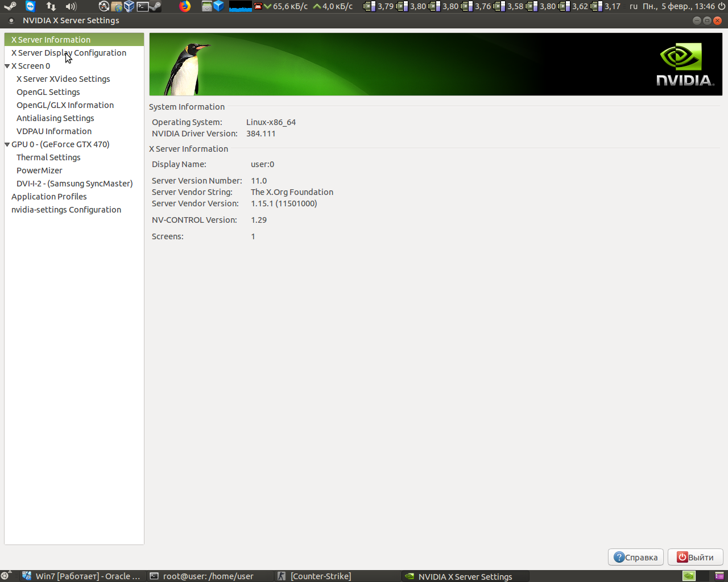Click the Справка help button
The height and width of the screenshot is (582, 728).
[636, 557]
